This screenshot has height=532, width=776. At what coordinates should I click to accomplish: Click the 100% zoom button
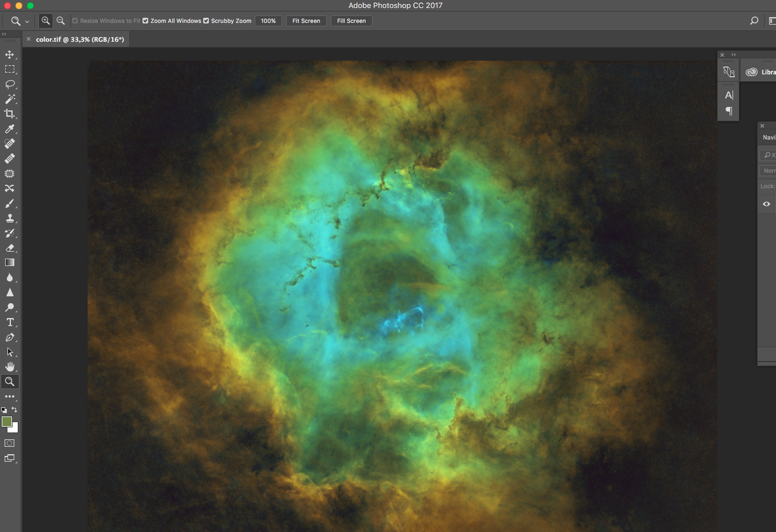click(x=268, y=21)
